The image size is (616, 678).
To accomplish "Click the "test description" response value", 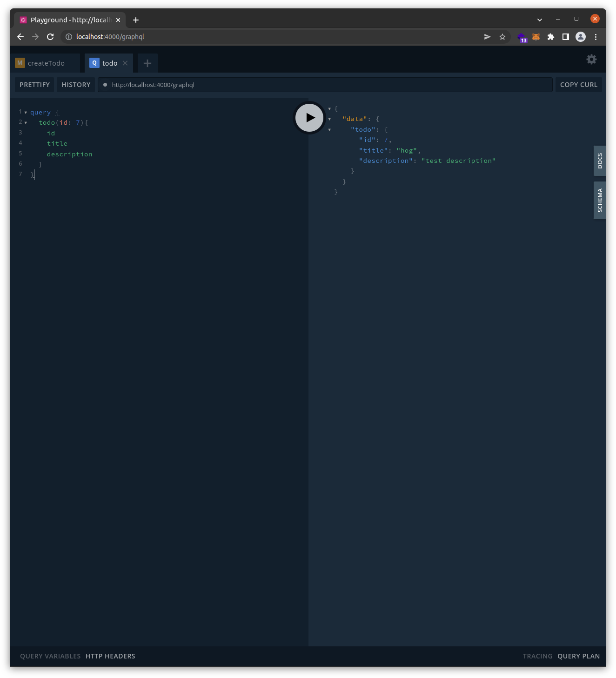I will point(458,161).
